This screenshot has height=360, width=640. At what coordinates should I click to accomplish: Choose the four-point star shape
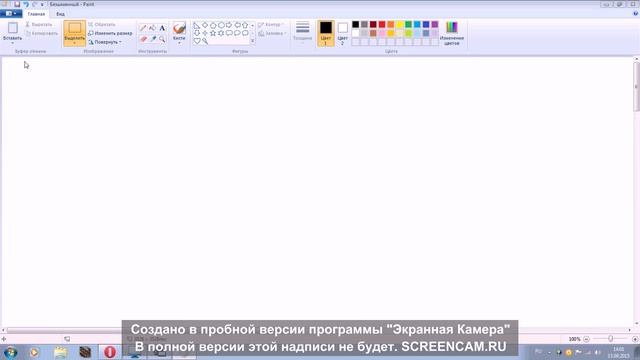click(x=205, y=33)
